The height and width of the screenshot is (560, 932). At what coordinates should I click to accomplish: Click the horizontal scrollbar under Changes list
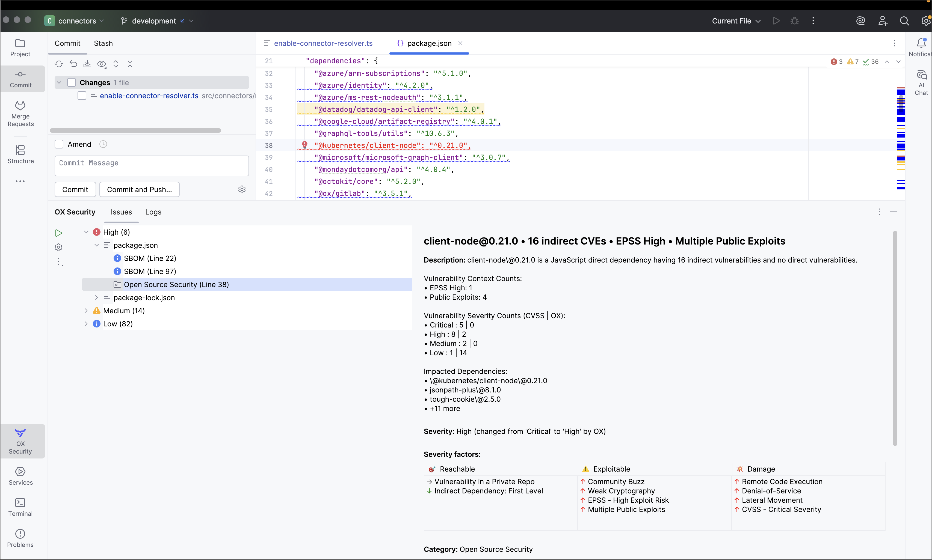tap(135, 130)
